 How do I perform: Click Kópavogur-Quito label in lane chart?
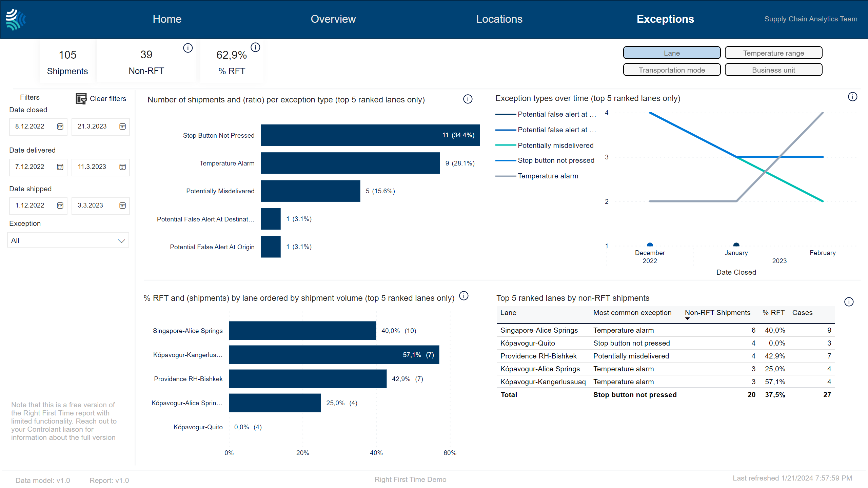point(198,427)
